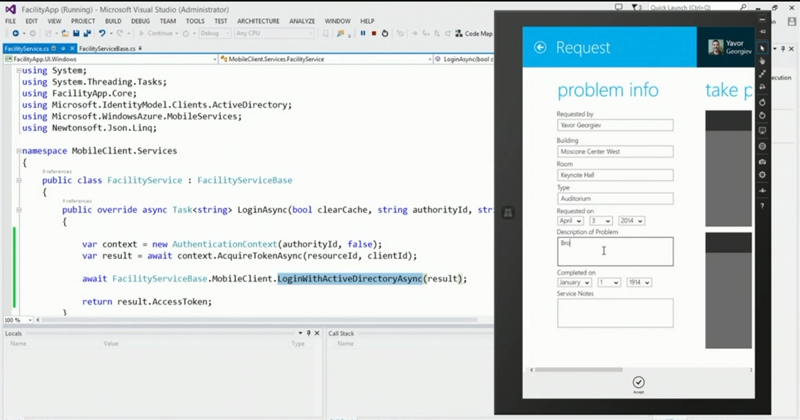Open the FILE menu
Screen dimensions: 800x420
pos(10,21)
